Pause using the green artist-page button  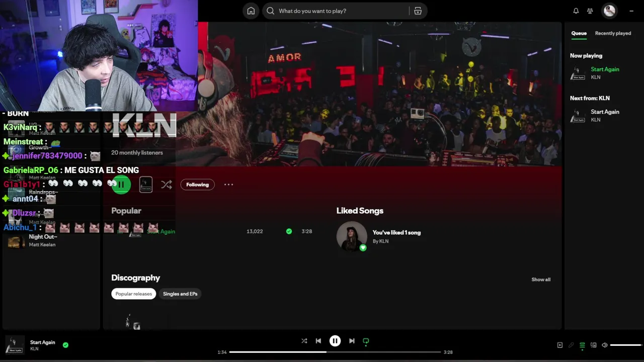121,185
